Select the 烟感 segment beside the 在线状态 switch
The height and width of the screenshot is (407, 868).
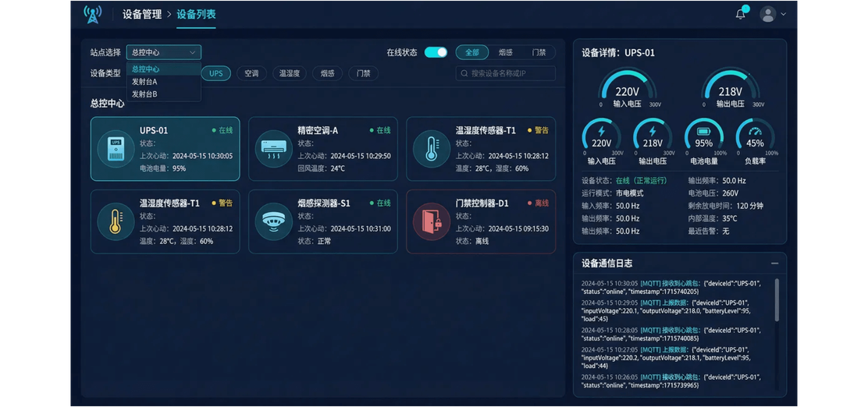pyautogui.click(x=505, y=52)
